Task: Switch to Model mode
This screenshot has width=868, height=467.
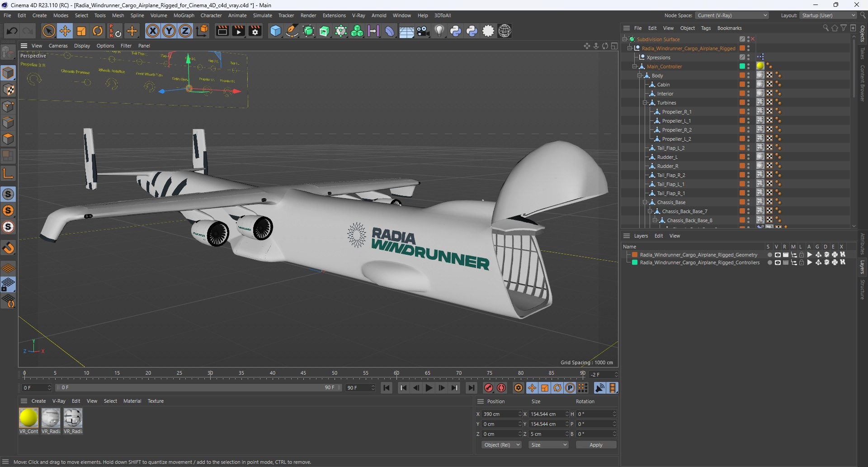Action: pos(8,73)
